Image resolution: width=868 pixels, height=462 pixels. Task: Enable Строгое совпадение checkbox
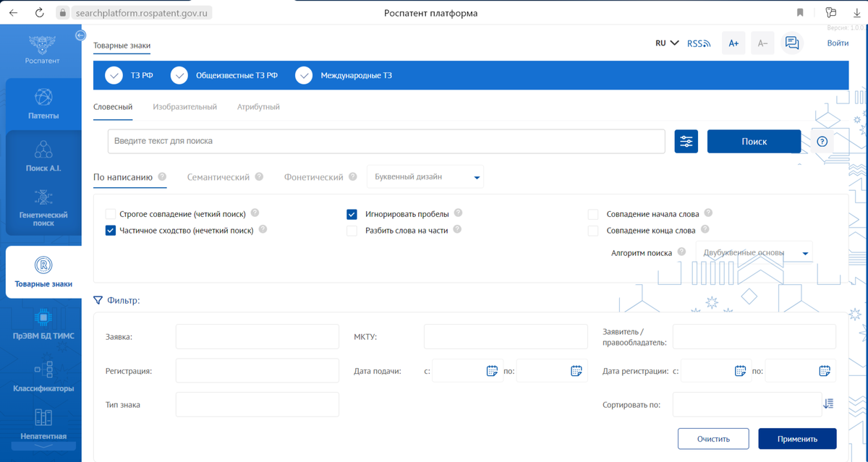click(111, 214)
